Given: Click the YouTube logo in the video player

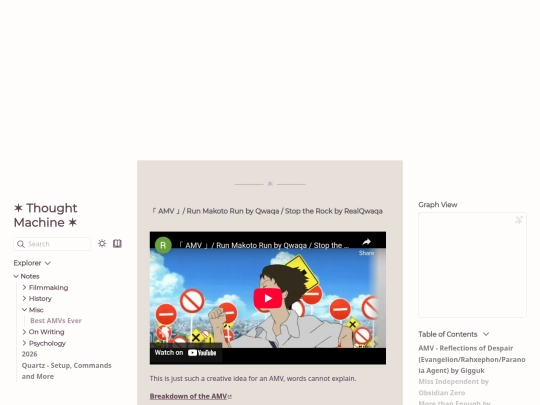Looking at the screenshot, I should (x=202, y=353).
